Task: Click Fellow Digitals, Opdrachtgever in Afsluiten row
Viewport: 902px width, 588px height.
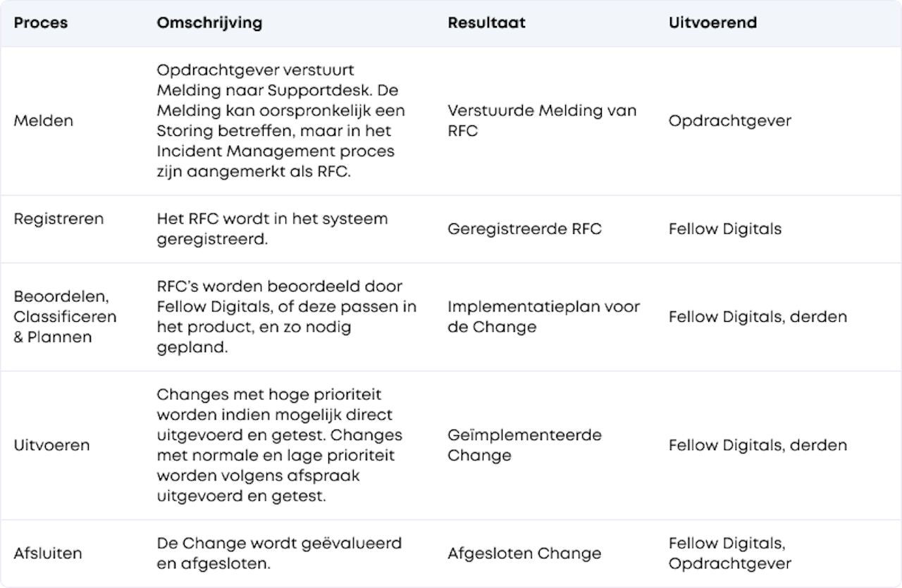Action: [730, 553]
